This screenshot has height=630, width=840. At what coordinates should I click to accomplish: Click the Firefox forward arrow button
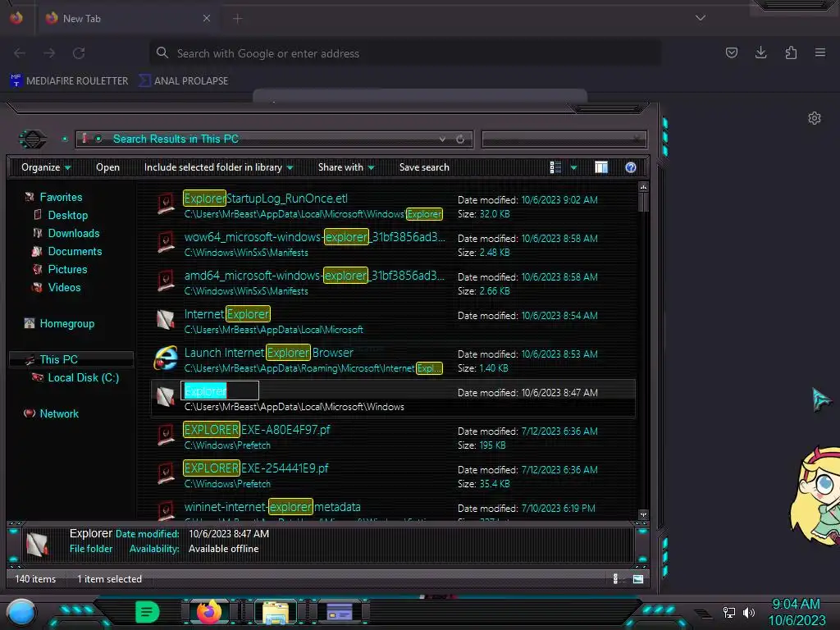[49, 53]
